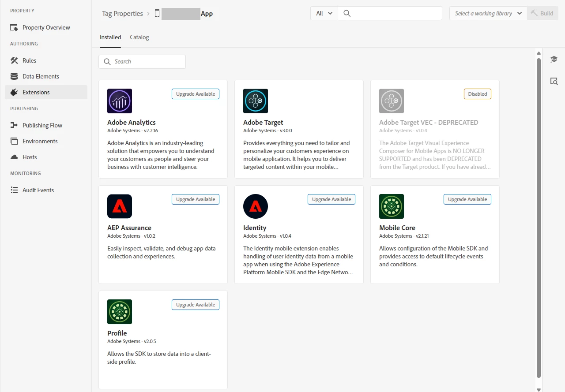Click the Hosts cloud icon
Viewport: 565px width, 392px height.
pyautogui.click(x=14, y=157)
